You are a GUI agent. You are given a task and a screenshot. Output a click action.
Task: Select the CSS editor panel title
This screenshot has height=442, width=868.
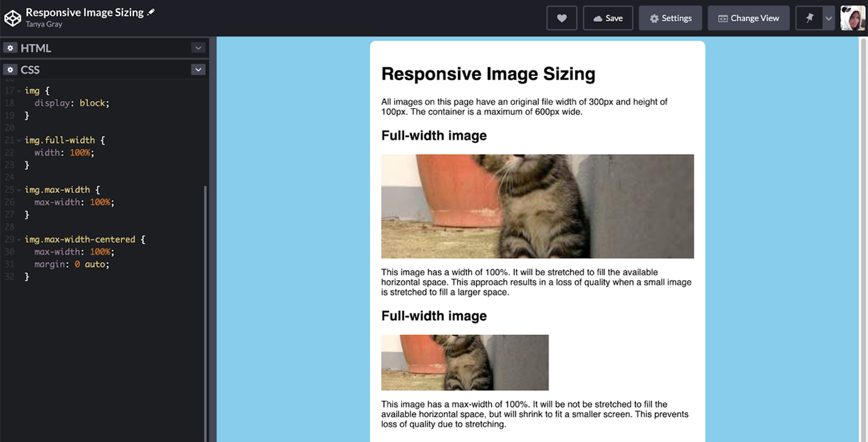pyautogui.click(x=30, y=70)
